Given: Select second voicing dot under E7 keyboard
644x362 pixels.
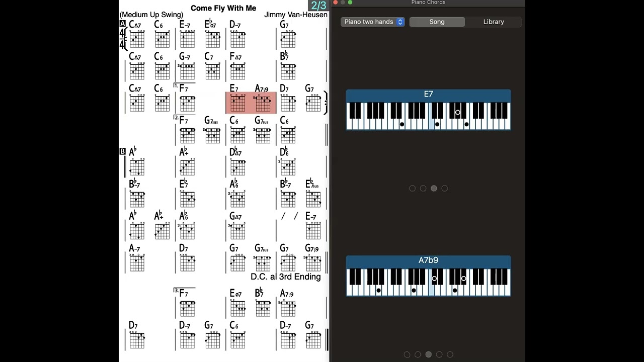Looking at the screenshot, I should pyautogui.click(x=423, y=189).
